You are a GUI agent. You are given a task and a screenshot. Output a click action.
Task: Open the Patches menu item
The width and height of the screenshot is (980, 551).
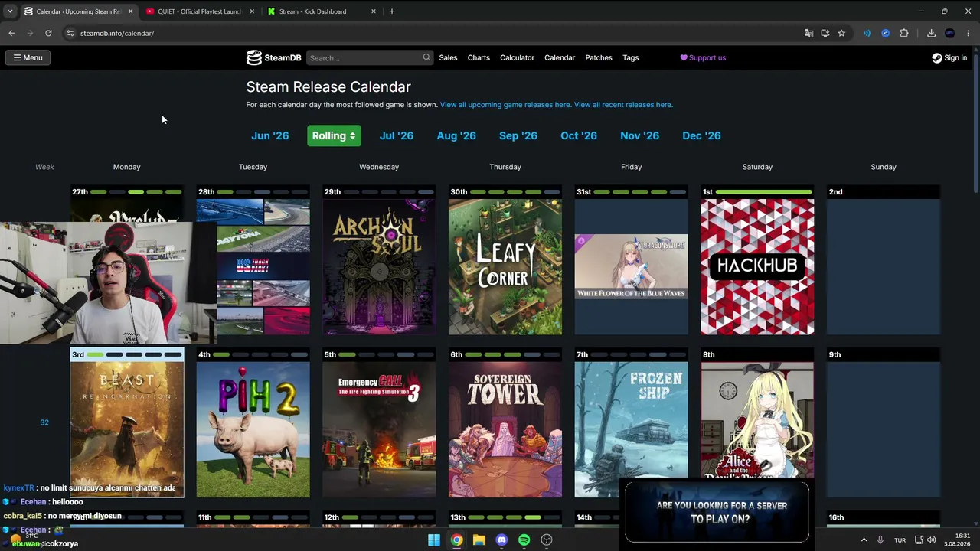599,57
